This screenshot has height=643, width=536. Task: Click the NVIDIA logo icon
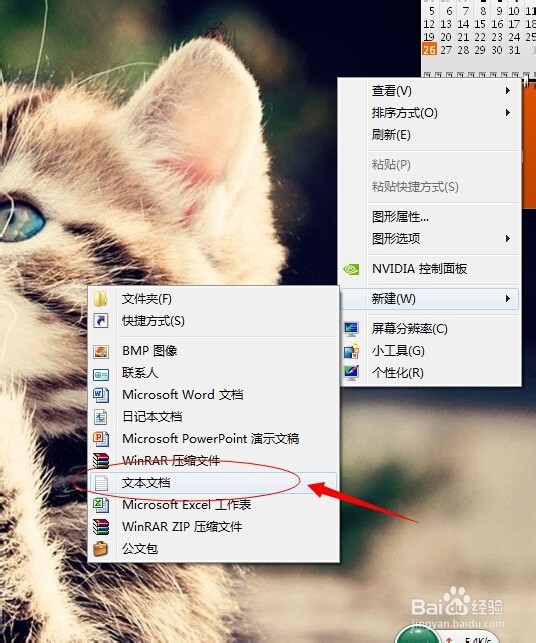click(351, 269)
